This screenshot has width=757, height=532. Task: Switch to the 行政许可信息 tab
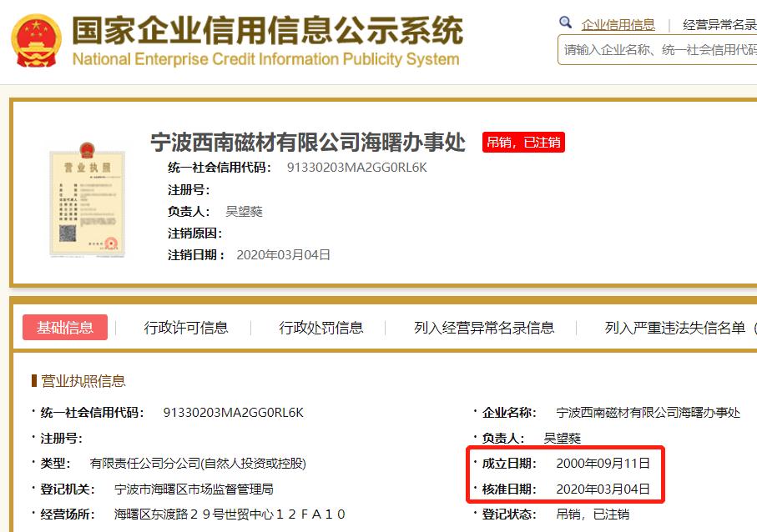pyautogui.click(x=186, y=328)
